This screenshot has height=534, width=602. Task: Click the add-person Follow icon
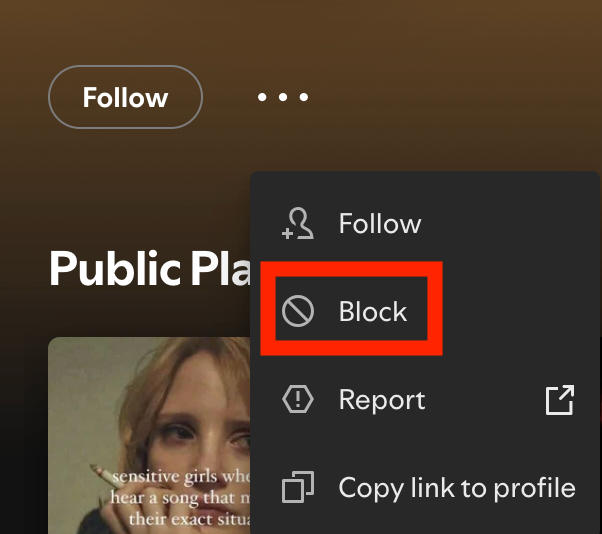pyautogui.click(x=298, y=224)
